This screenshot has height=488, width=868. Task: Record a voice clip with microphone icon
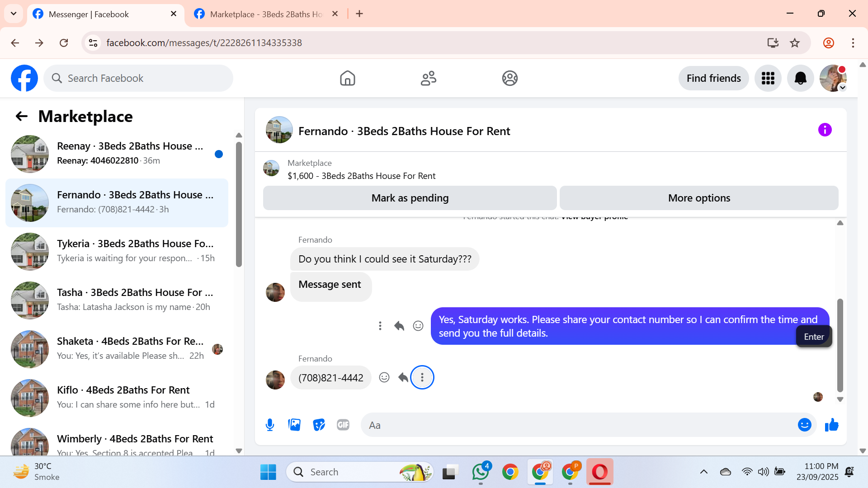click(x=270, y=425)
